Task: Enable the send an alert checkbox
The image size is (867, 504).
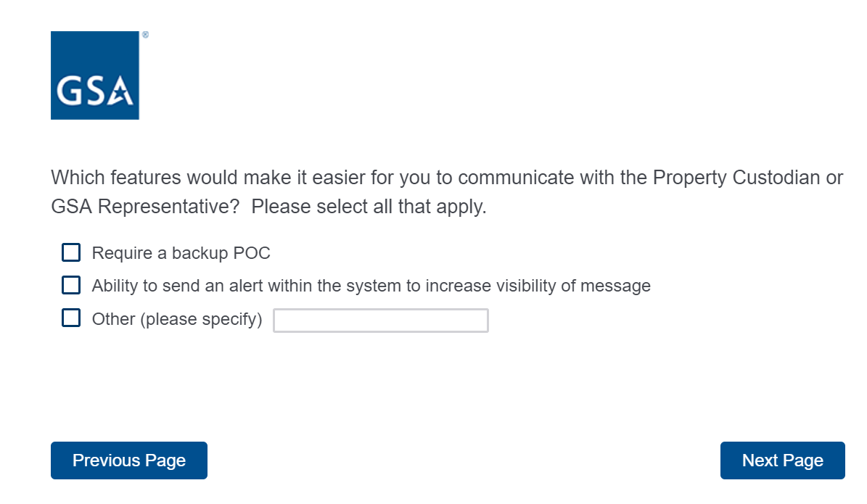Action: pyautogui.click(x=71, y=285)
